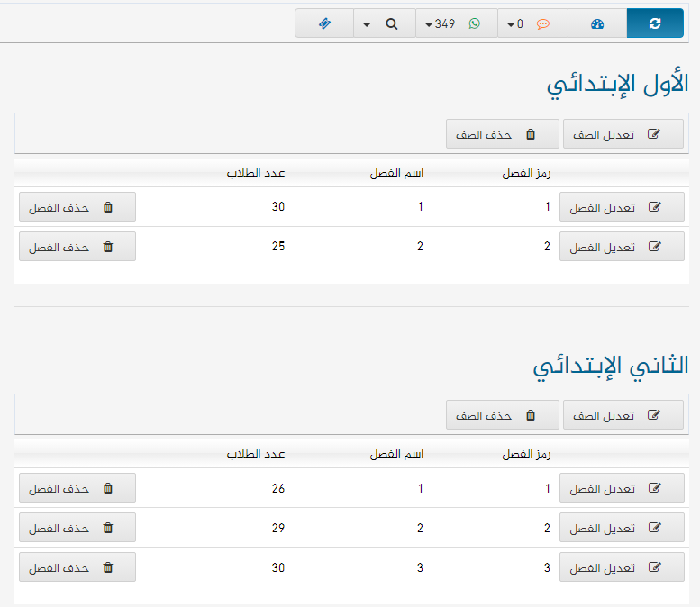Screen dimensions: 700x607
Task: Click the green WhatsApp icon
Action: pyautogui.click(x=474, y=23)
